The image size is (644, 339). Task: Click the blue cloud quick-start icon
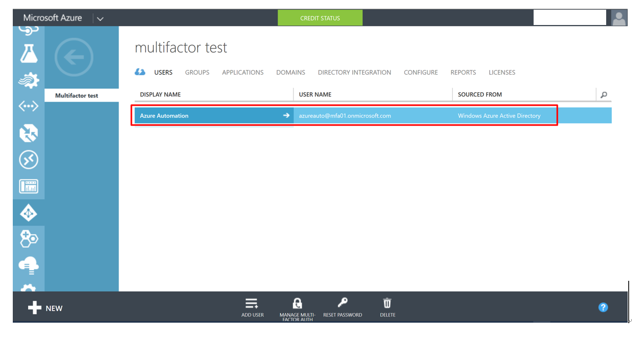140,72
